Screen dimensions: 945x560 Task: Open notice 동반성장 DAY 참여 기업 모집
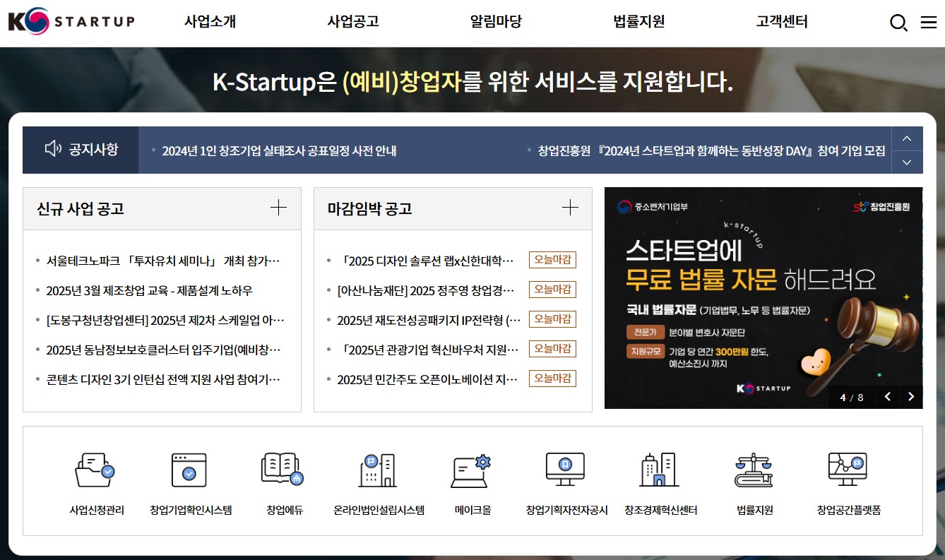[711, 150]
